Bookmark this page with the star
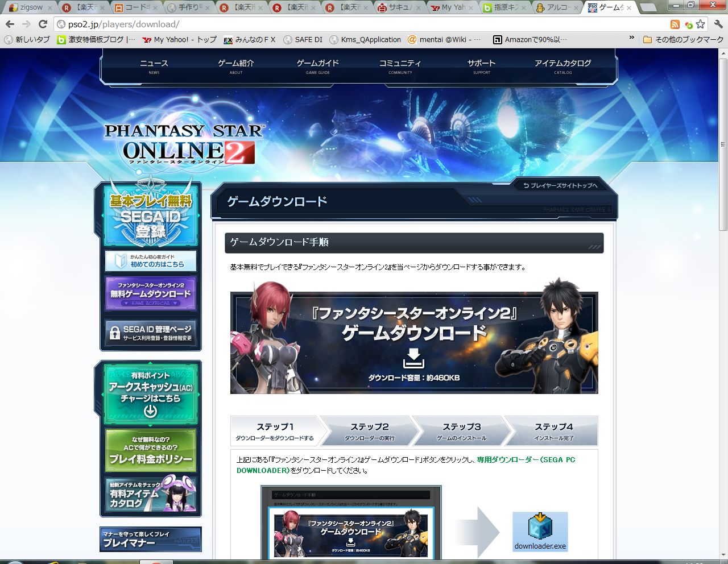The image size is (728, 564). point(700,24)
